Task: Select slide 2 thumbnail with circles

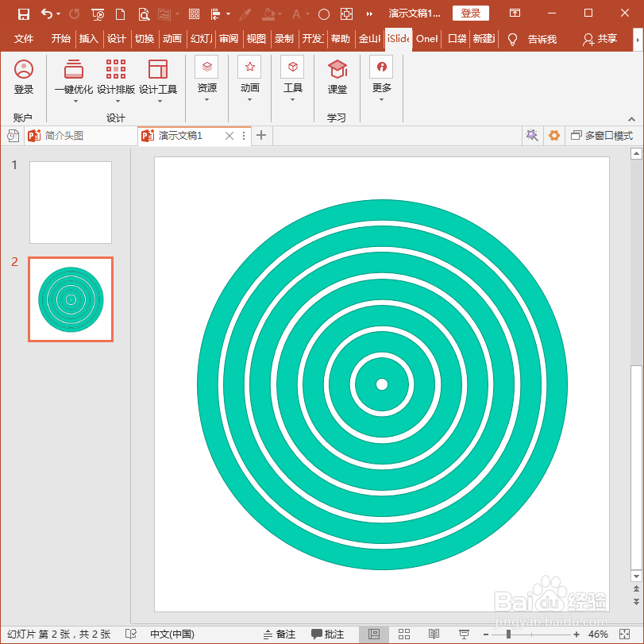Action: click(x=71, y=299)
